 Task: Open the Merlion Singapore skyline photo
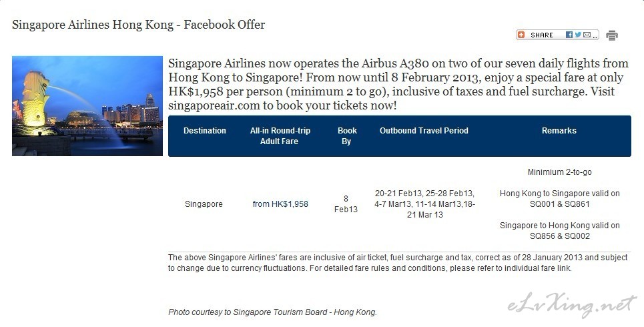87,106
